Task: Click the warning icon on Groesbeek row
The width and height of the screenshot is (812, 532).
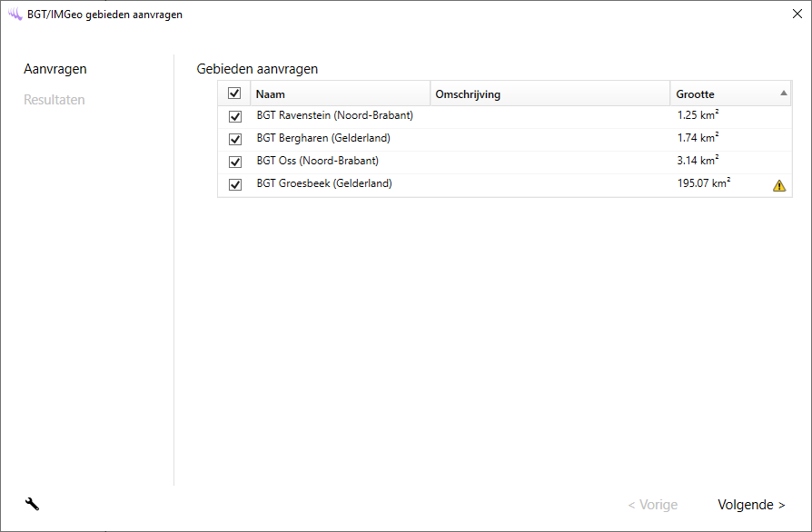Action: tap(779, 185)
